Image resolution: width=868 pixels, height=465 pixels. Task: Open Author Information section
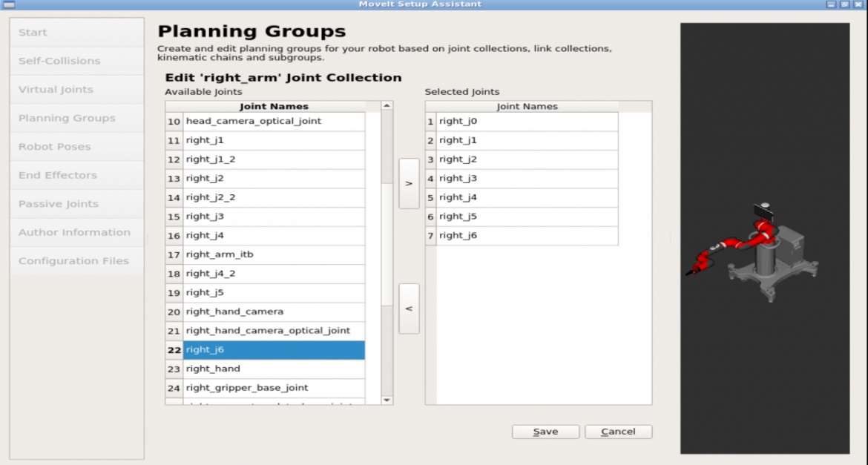(77, 233)
